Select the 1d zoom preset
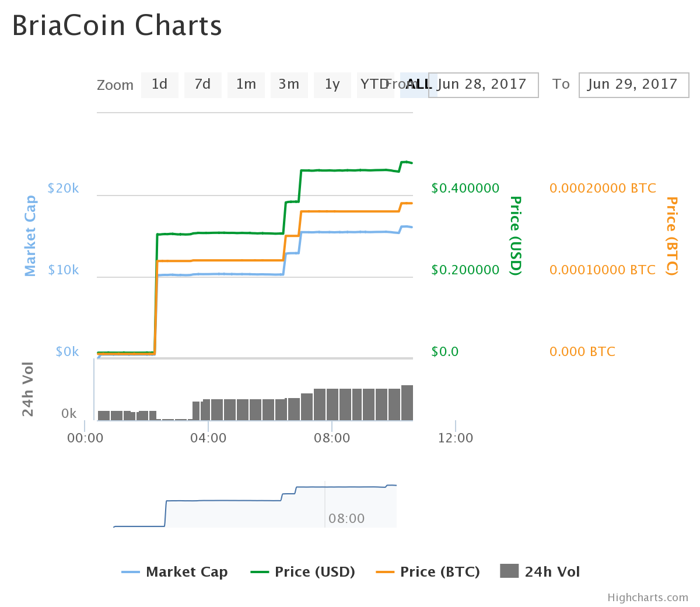700x607 pixels. click(159, 85)
